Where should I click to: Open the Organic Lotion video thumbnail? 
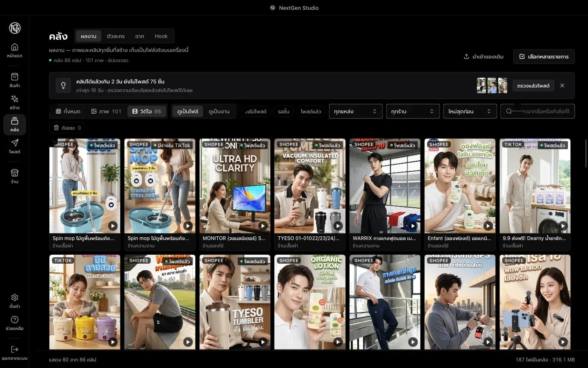[x=310, y=302]
